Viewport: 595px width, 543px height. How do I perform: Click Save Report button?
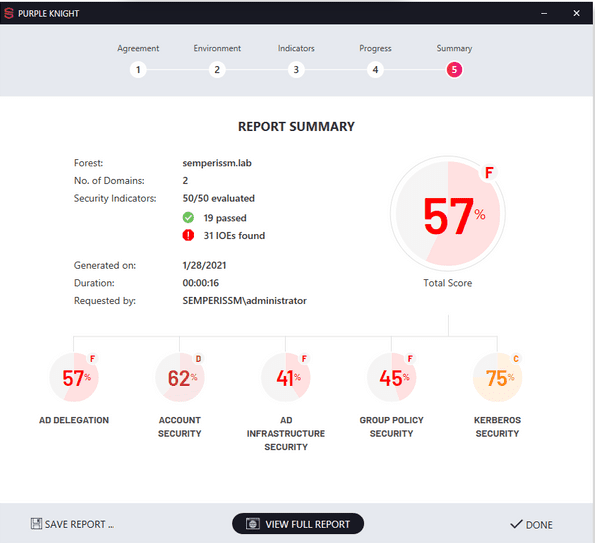[x=72, y=524]
